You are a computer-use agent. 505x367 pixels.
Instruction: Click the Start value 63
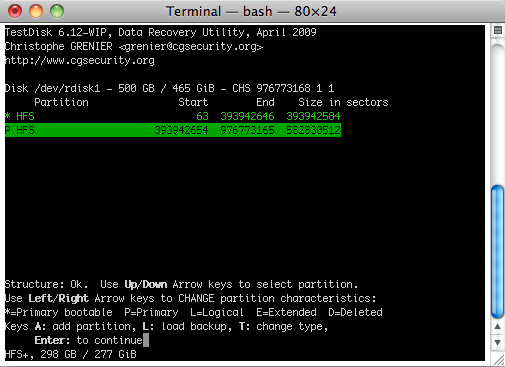click(x=202, y=116)
